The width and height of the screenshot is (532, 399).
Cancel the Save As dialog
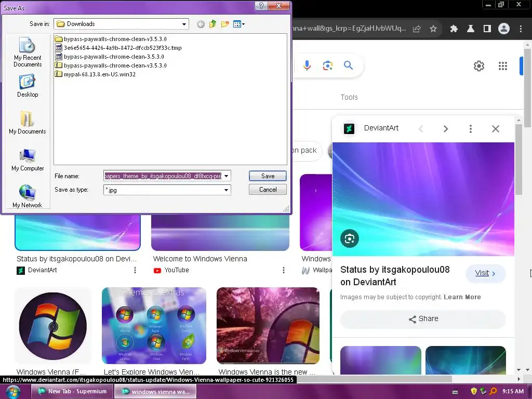(x=268, y=189)
